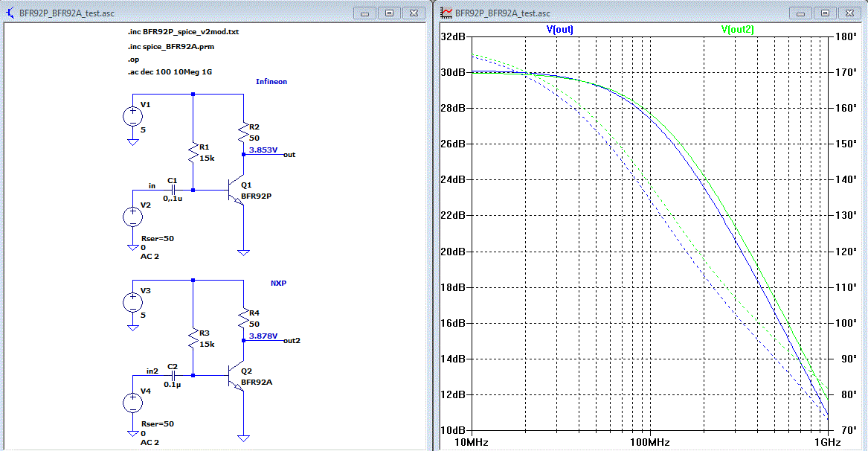The image size is (868, 451).
Task: Click the schematic window title bar text
Action: tap(67, 13)
